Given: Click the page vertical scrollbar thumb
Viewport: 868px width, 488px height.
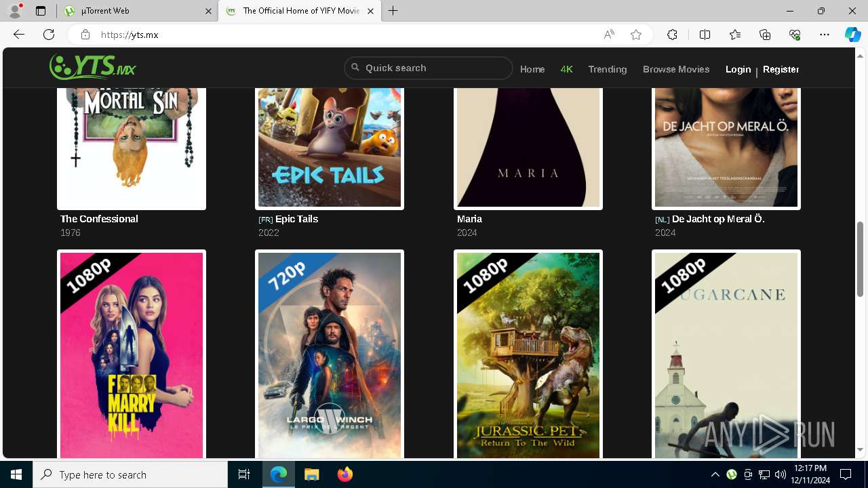Looking at the screenshot, I should [x=861, y=259].
